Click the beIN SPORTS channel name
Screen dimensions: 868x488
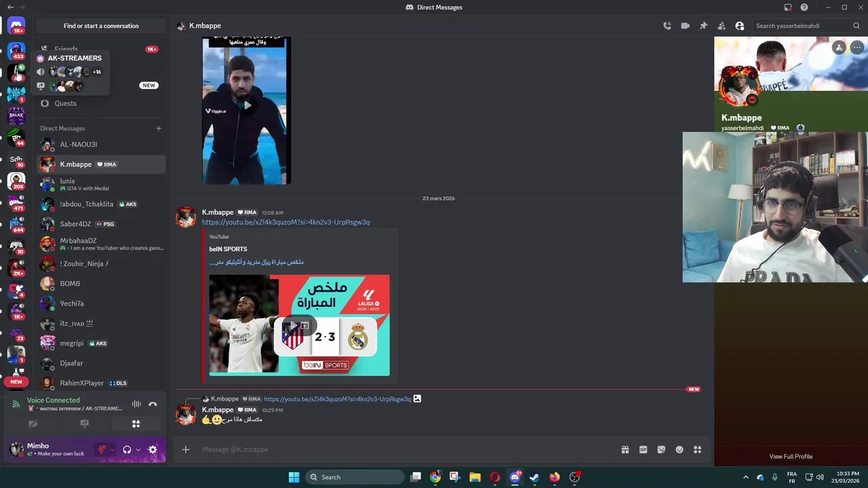(228, 249)
